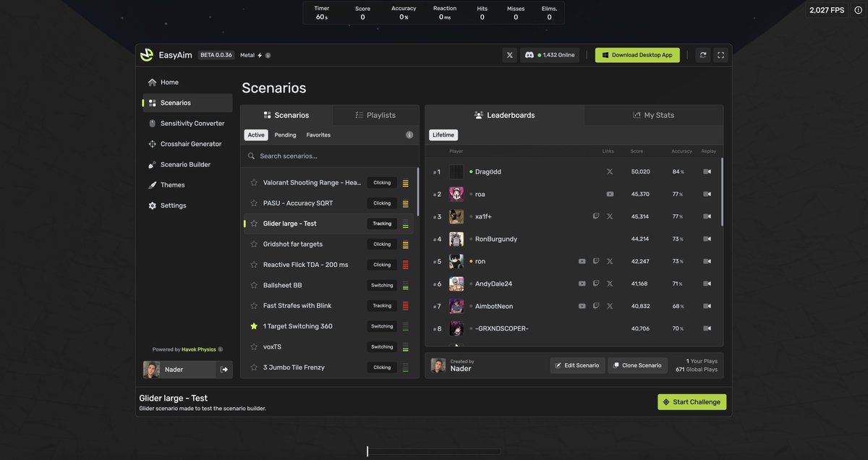This screenshot has height=460, width=868.
Task: Open Nader's user profile in sidebar
Action: [x=180, y=370]
